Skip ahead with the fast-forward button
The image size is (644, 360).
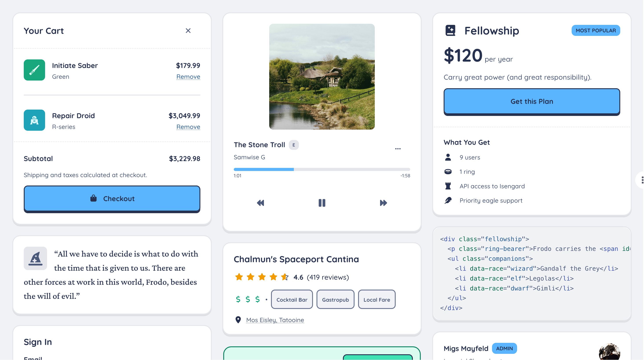[383, 203]
